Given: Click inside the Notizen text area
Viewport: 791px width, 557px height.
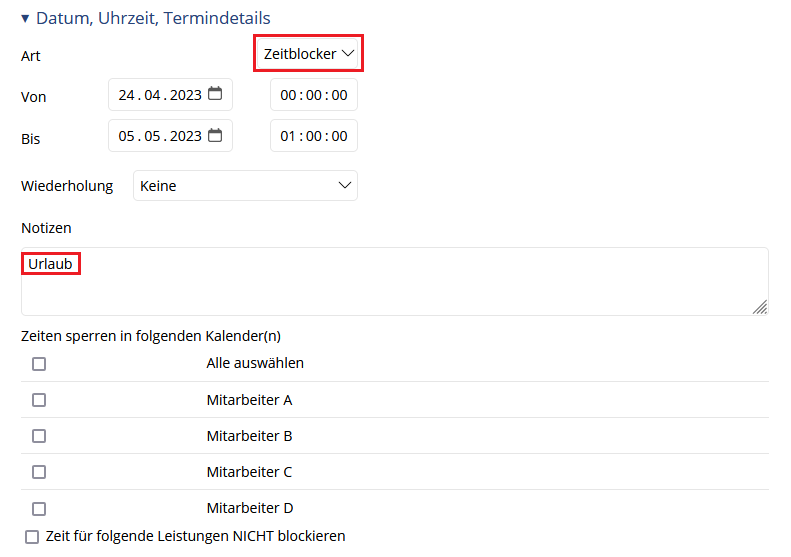Looking at the screenshot, I should click(394, 282).
